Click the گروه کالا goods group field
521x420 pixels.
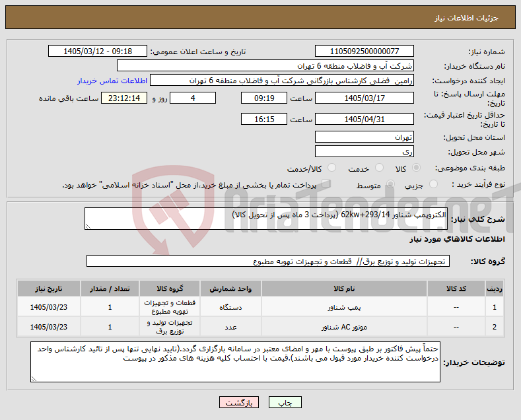(x=268, y=261)
